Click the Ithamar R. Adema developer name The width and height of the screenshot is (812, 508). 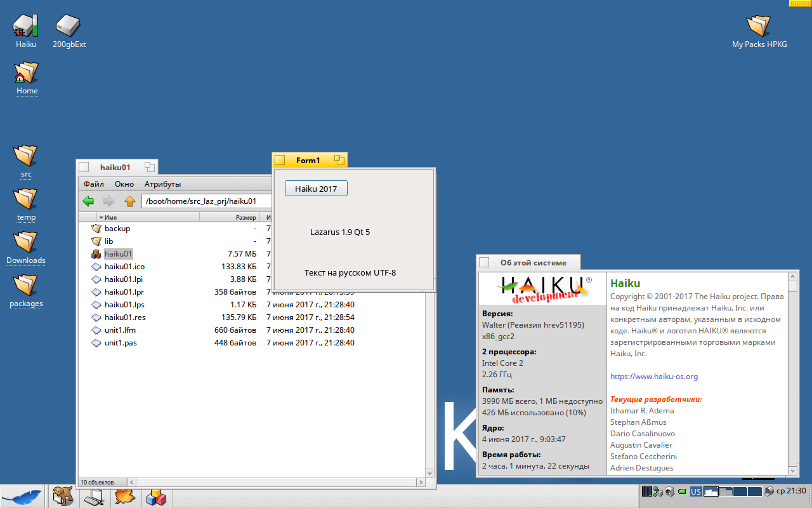(642, 411)
